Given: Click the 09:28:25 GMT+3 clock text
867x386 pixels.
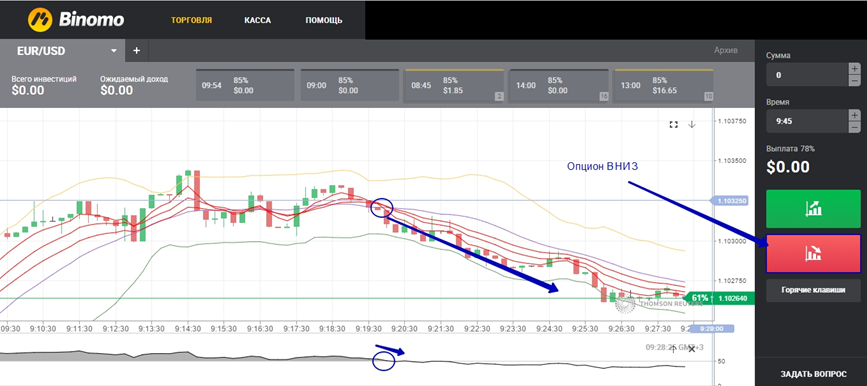Looking at the screenshot, I should coord(675,347).
